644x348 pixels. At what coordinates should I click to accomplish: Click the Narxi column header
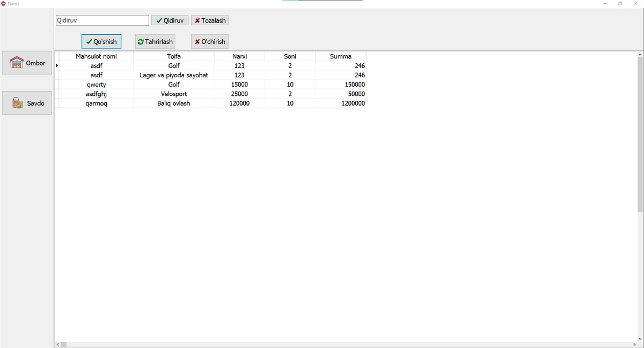(x=239, y=56)
